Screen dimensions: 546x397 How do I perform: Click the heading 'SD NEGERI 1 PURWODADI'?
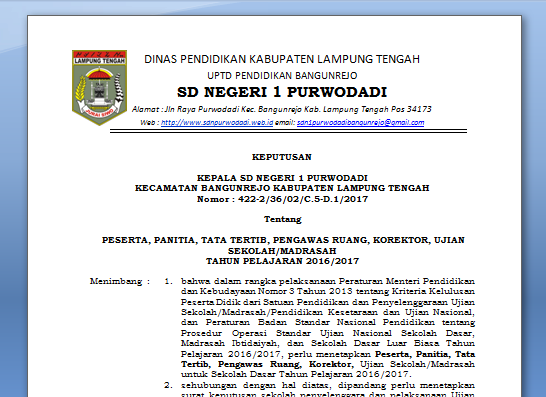click(x=282, y=92)
